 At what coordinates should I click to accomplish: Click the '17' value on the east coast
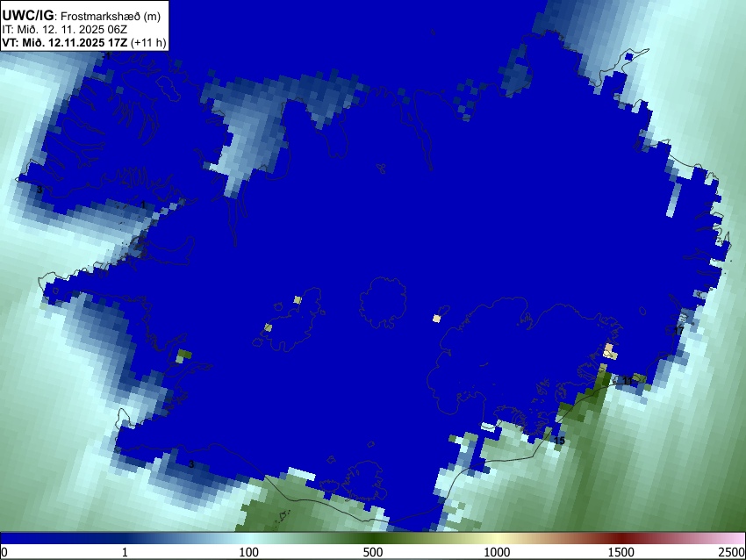[679, 330]
